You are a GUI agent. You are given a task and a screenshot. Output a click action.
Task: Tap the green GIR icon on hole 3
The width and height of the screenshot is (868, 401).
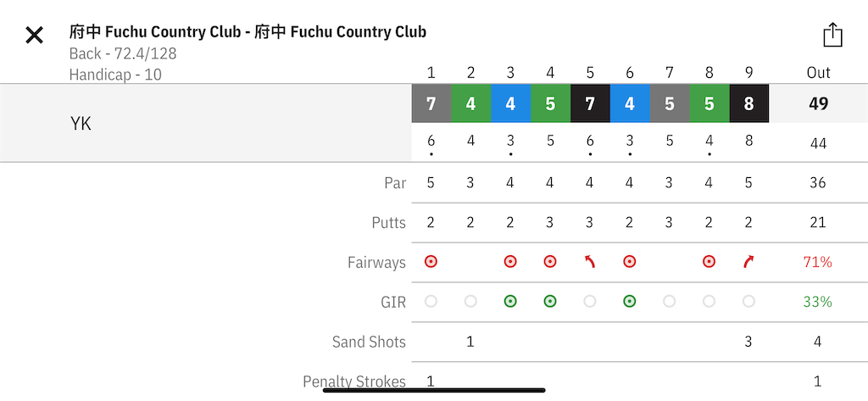pyautogui.click(x=510, y=301)
